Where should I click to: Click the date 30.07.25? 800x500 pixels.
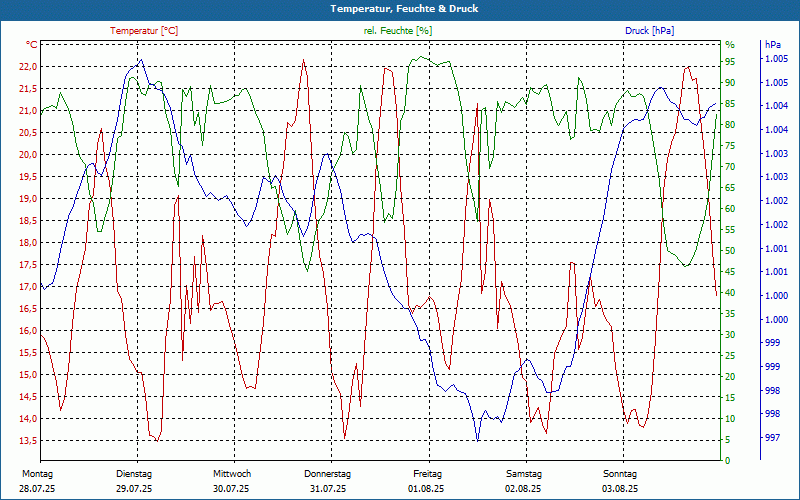(231, 489)
